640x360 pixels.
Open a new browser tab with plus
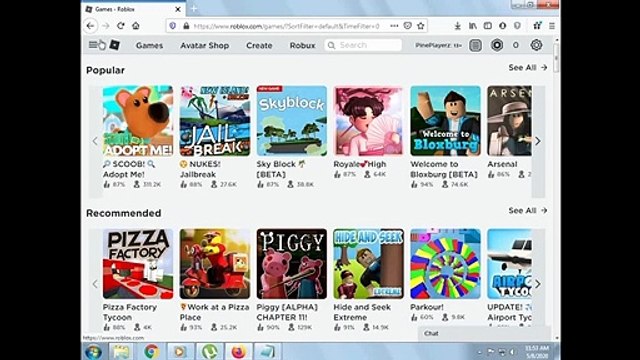[x=194, y=9]
